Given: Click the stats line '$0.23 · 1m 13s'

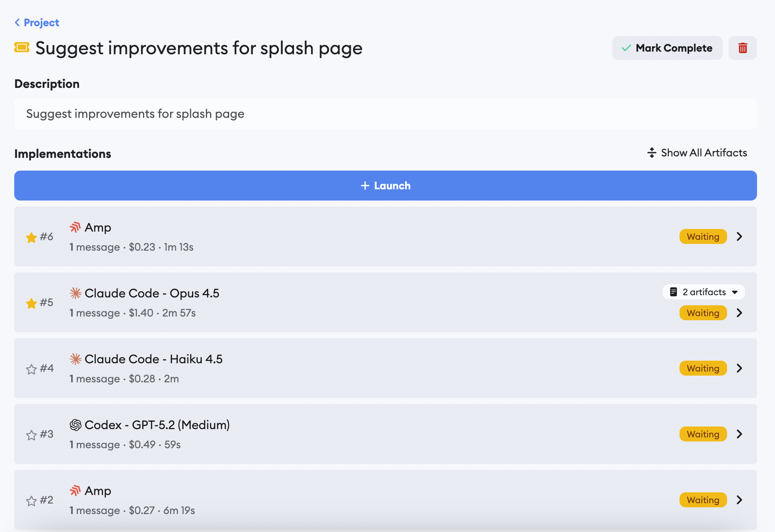Looking at the screenshot, I should point(161,247).
